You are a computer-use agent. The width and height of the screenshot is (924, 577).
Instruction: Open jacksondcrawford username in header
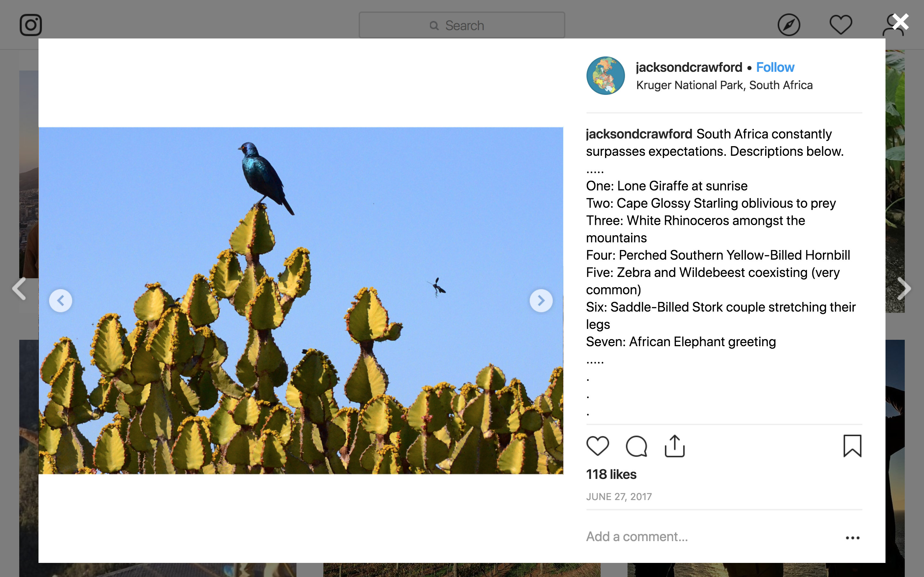click(689, 67)
